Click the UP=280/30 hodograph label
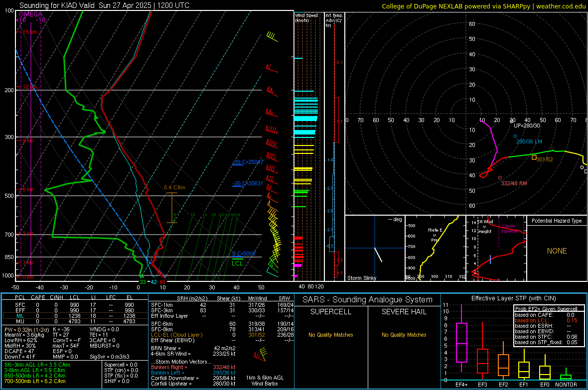Image resolution: width=588 pixels, height=390 pixels. [527, 126]
